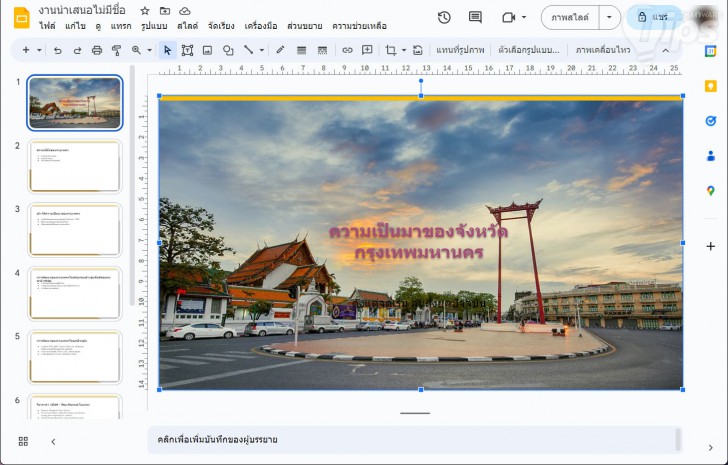Add a new slide with plus icon
Image resolution: width=728 pixels, height=465 pixels.
pyautogui.click(x=26, y=50)
